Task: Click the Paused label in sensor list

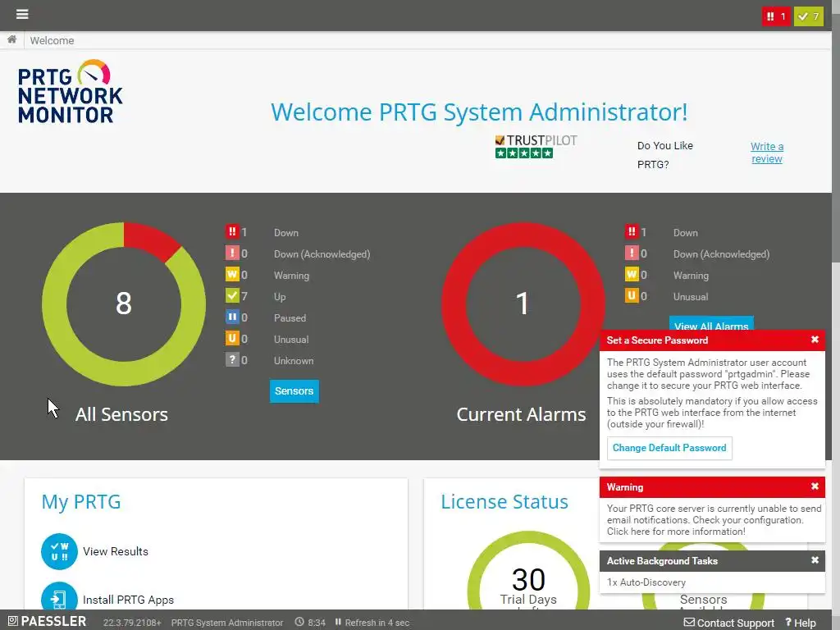Action: tap(290, 317)
